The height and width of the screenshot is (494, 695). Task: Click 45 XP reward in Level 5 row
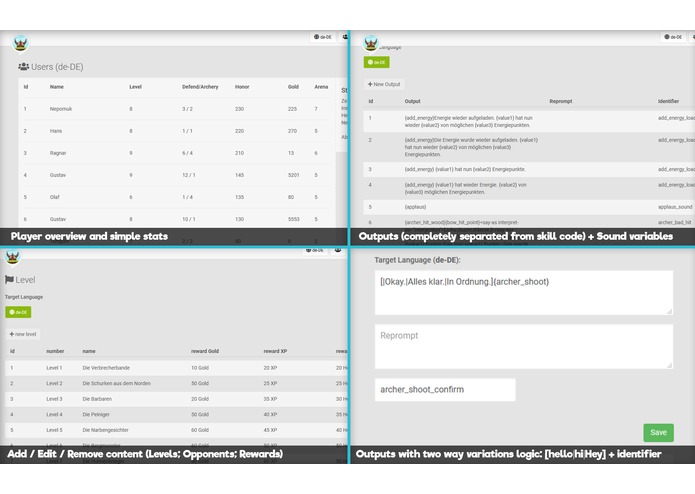[270, 430]
